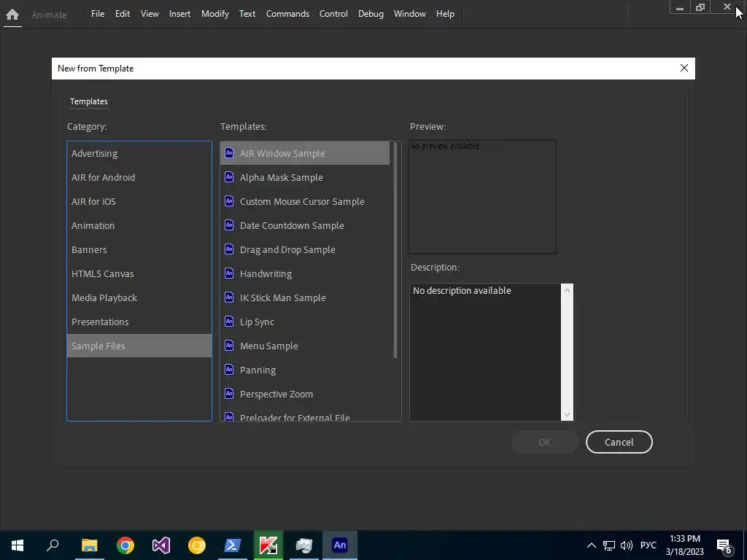Select the HTML5 Canvas category
747x560 pixels.
[x=139, y=274]
